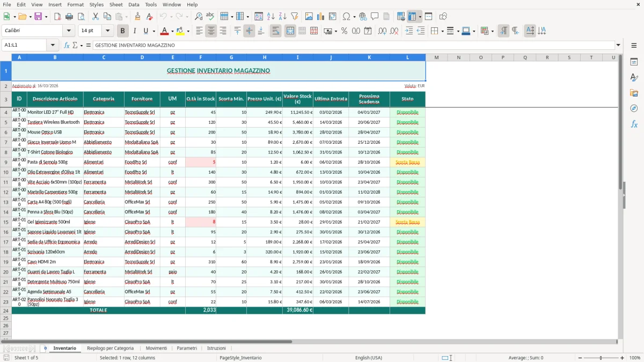Switch to Parametri sheet tab
The width and height of the screenshot is (644, 362).
(x=187, y=348)
